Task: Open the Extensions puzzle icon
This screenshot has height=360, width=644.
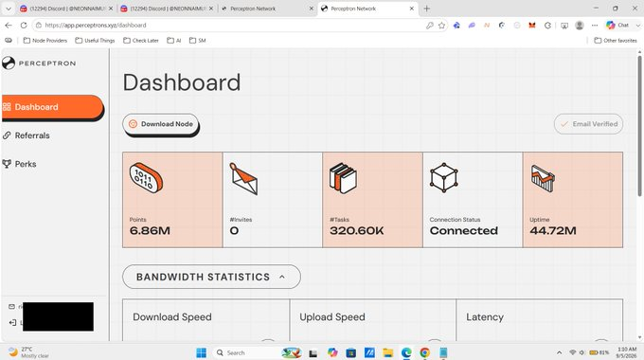Action: [547, 26]
